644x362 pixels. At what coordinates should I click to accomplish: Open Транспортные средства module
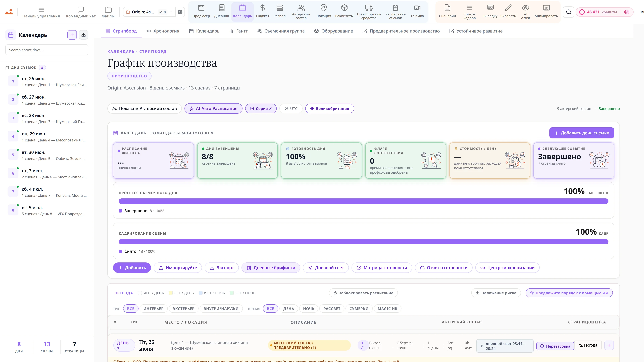tap(369, 12)
